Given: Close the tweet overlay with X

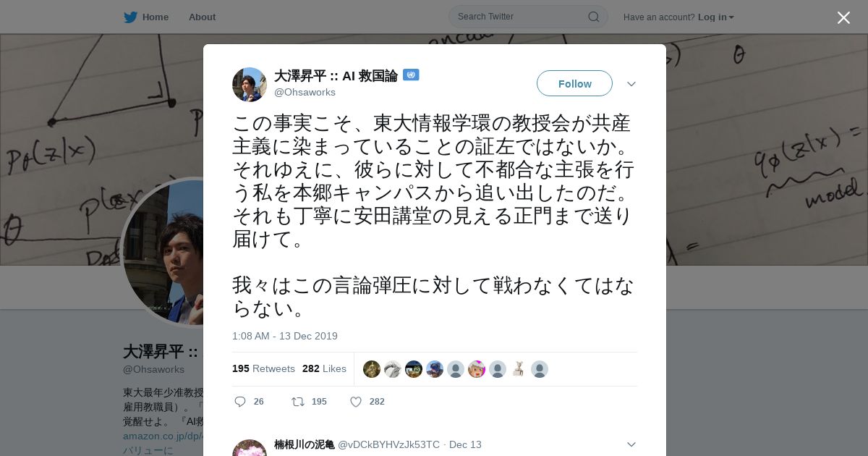Looking at the screenshot, I should (x=843, y=17).
